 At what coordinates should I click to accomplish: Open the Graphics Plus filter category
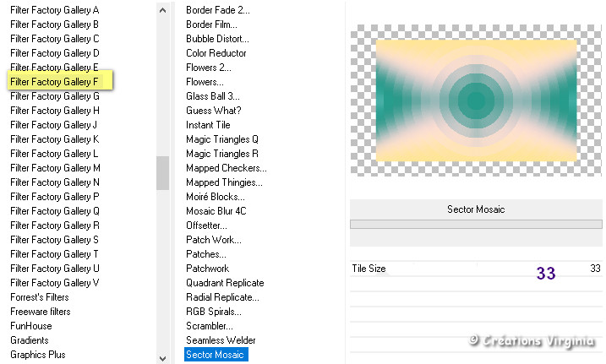tap(37, 355)
